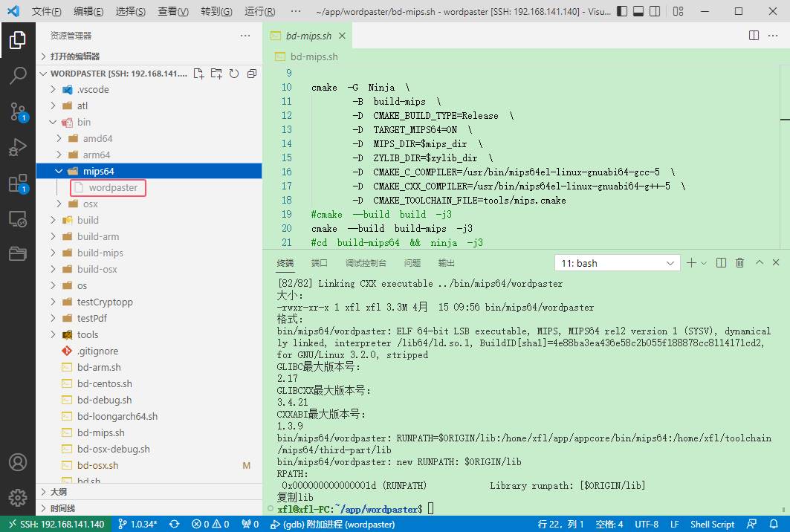790x532 pixels.
Task: Toggle the primary sidebar visibility
Action: tap(621, 12)
